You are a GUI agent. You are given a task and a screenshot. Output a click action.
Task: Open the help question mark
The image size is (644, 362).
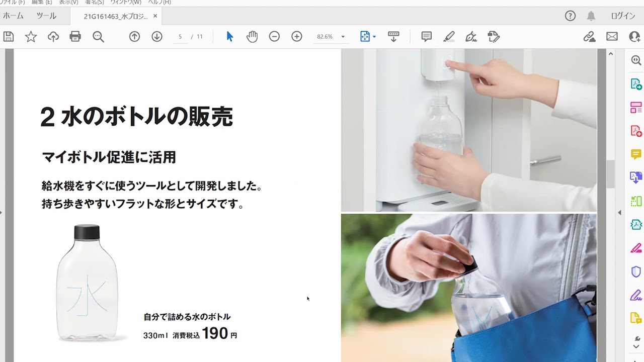click(x=570, y=16)
